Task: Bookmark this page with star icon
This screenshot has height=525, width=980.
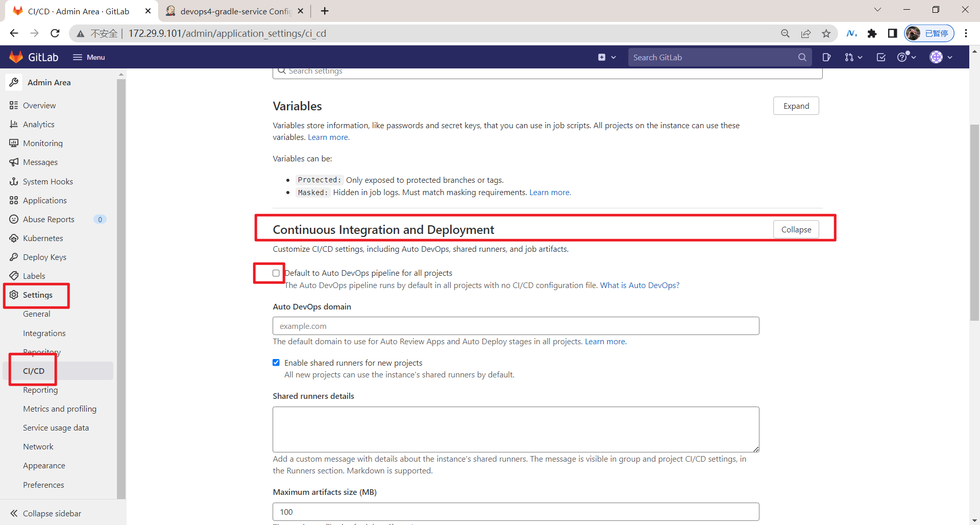Action: [x=826, y=33]
